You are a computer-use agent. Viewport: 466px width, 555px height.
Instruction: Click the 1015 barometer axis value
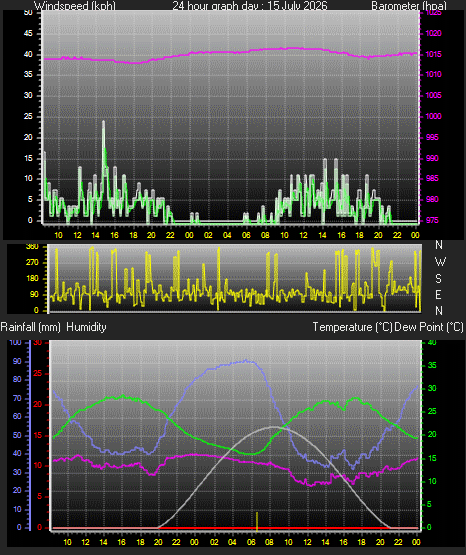[433, 55]
